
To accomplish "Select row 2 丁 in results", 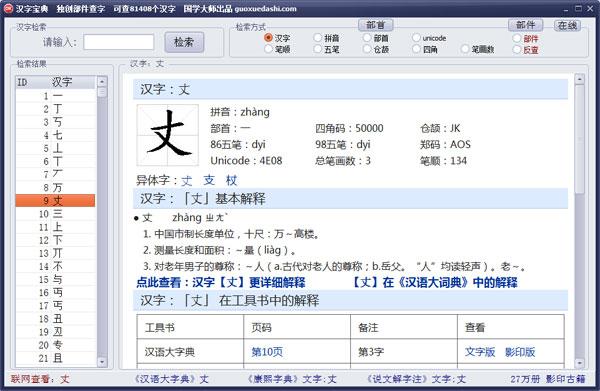I will [x=55, y=109].
